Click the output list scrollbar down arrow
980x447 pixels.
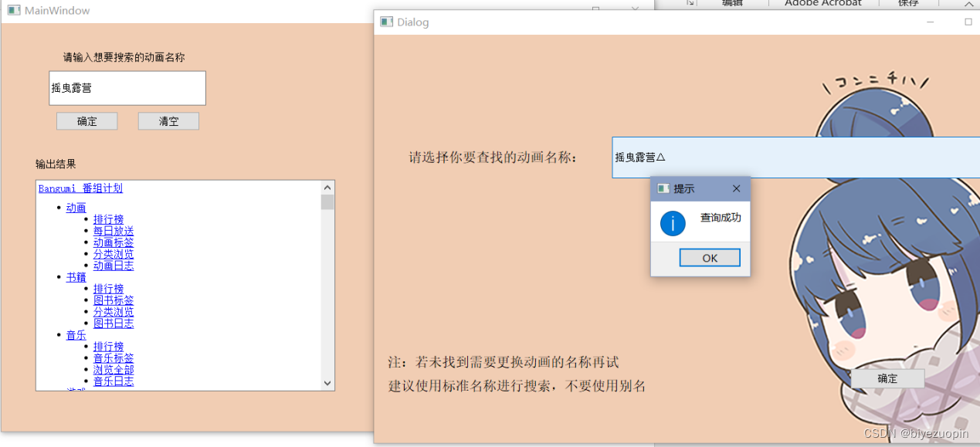click(x=327, y=383)
